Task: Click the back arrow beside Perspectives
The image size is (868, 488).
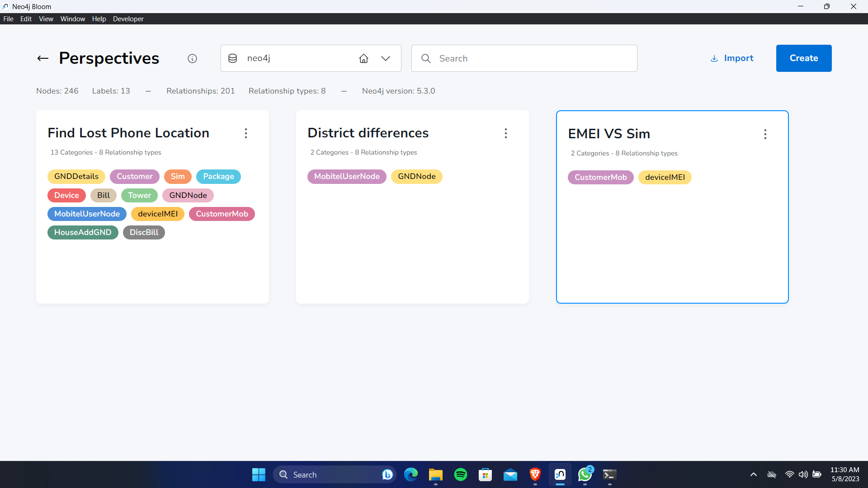Action: click(x=42, y=58)
